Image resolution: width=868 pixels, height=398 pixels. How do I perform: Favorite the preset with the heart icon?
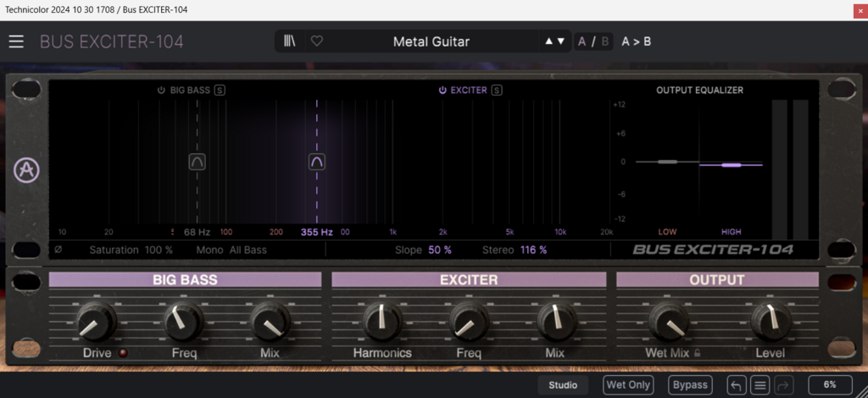317,41
